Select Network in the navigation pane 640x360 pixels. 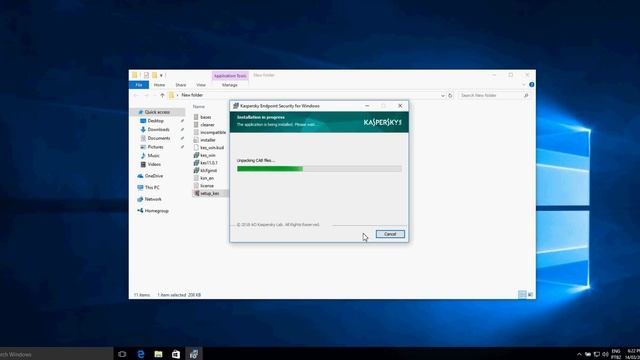[153, 199]
